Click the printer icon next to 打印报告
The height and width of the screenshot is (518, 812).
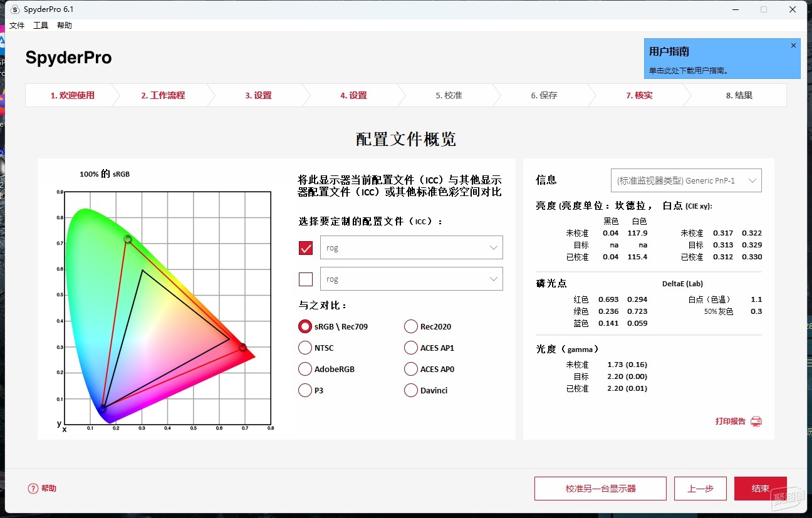tap(756, 421)
